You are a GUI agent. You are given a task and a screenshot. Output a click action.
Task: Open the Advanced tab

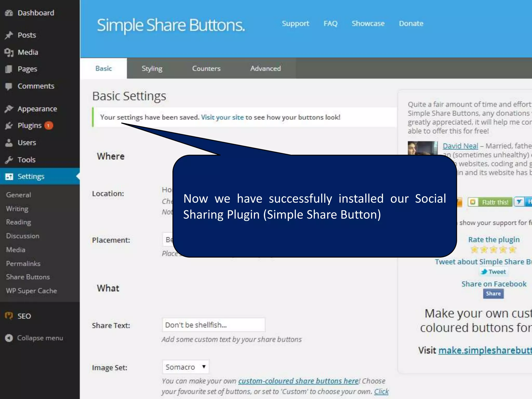(265, 69)
